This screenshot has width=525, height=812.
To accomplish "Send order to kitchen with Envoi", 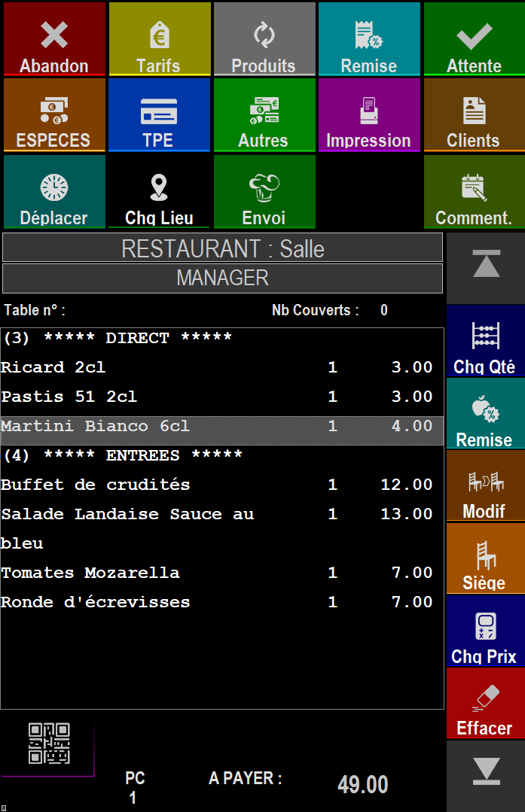I will click(x=264, y=192).
